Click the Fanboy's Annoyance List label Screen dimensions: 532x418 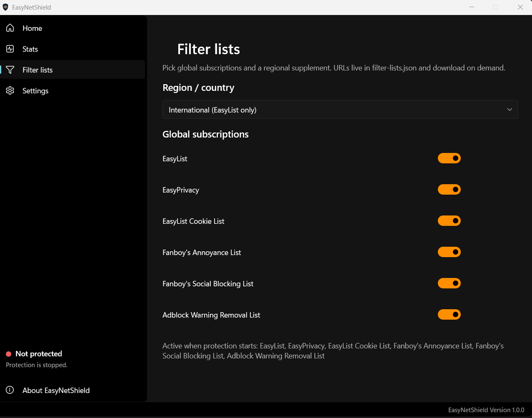(x=202, y=253)
